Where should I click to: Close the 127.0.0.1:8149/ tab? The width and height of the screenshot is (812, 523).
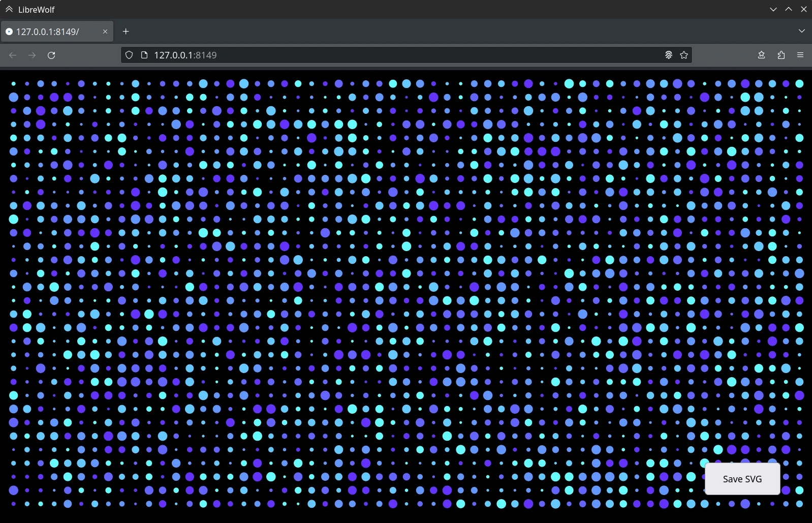[105, 32]
